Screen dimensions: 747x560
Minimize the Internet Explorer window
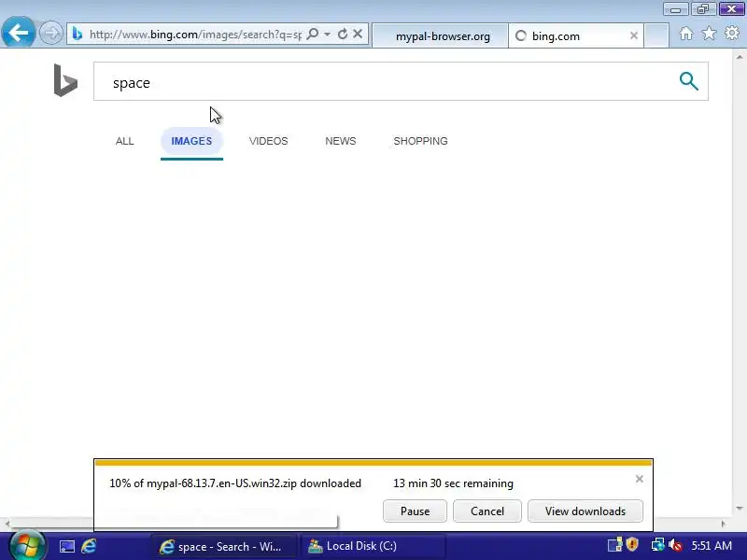[675, 9]
